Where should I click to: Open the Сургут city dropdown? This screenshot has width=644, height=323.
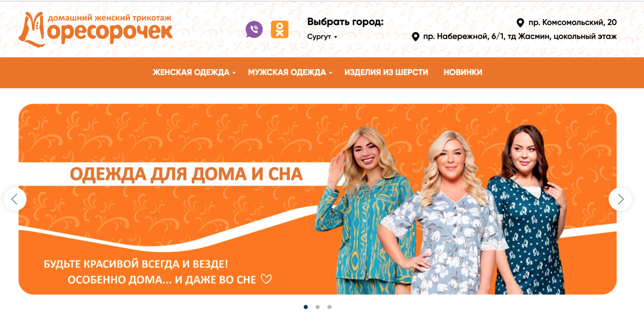322,37
